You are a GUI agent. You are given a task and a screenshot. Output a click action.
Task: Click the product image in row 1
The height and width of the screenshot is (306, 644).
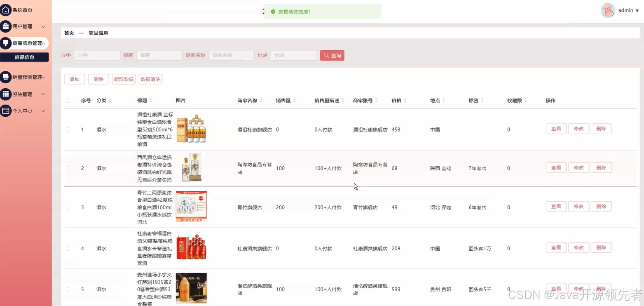click(191, 129)
